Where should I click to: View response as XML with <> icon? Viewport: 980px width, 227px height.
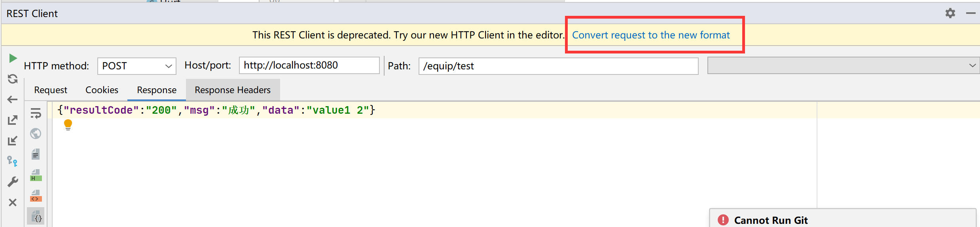[36, 195]
